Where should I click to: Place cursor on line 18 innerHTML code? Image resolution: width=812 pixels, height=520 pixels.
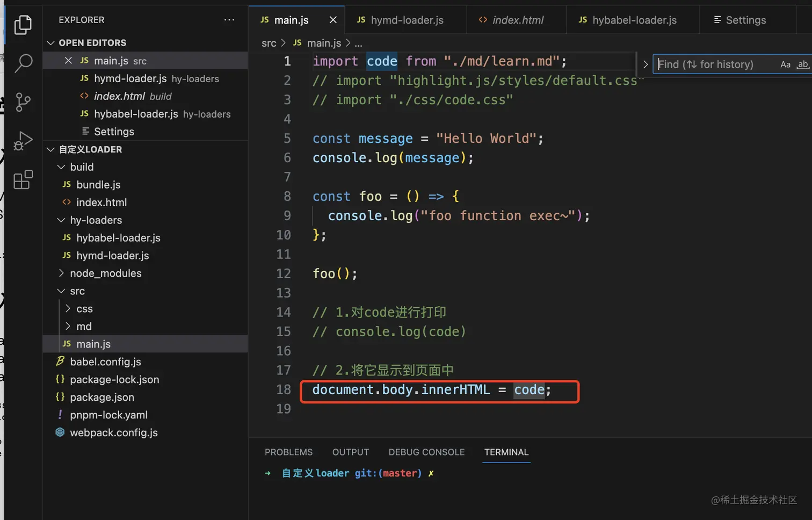(x=432, y=390)
